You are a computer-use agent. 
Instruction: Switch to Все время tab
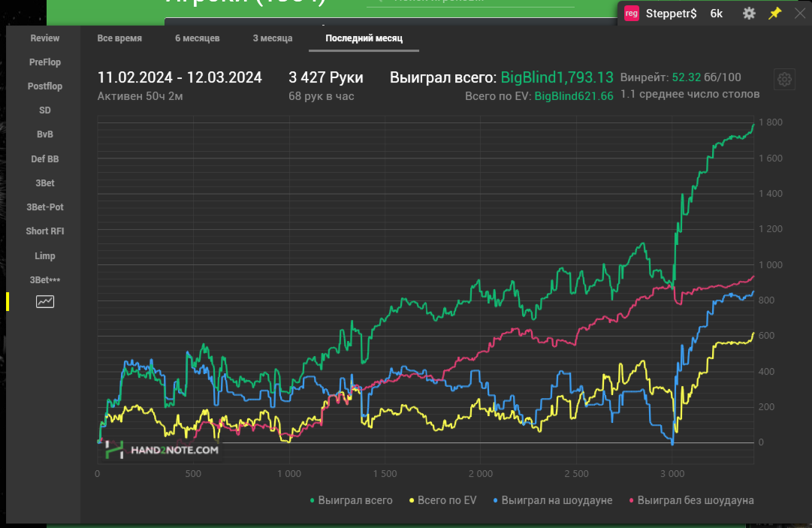click(119, 38)
